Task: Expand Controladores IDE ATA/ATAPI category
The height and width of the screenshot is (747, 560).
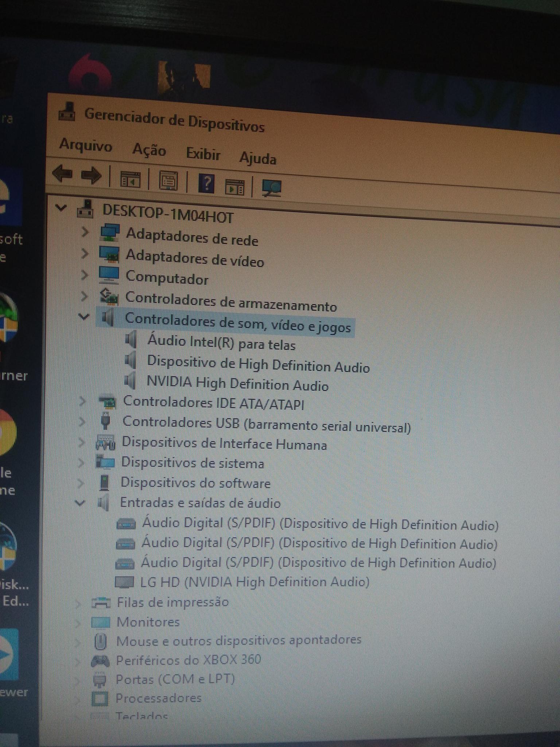Action: [x=82, y=401]
